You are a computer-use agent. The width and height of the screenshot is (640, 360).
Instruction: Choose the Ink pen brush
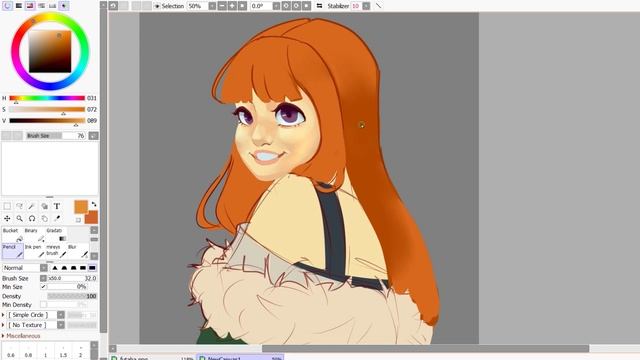34,251
